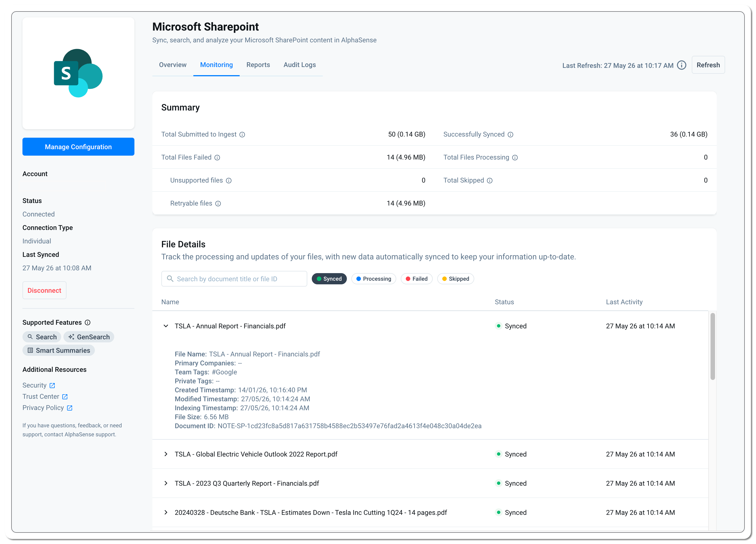Viewport: 756px width, 544px height.
Task: Select the Monitoring tab
Action: [216, 65]
